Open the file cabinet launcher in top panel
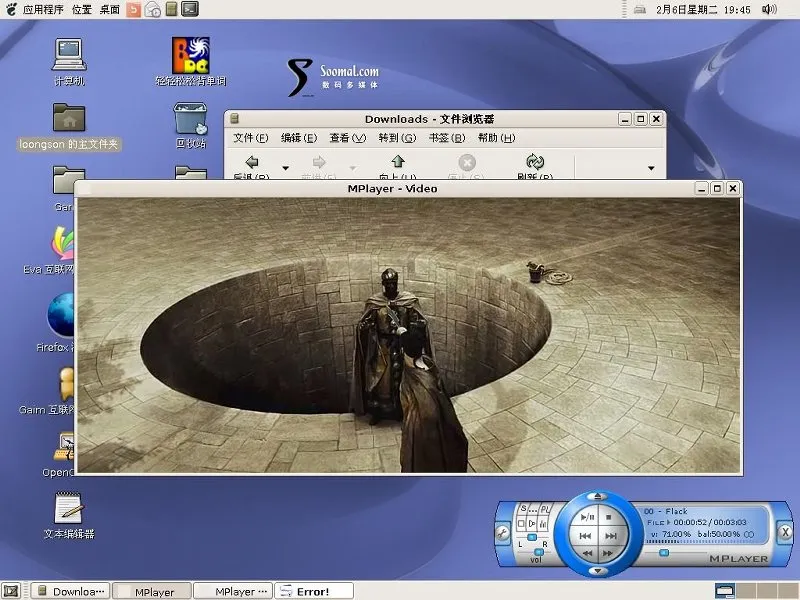This screenshot has width=800, height=600. click(171, 9)
